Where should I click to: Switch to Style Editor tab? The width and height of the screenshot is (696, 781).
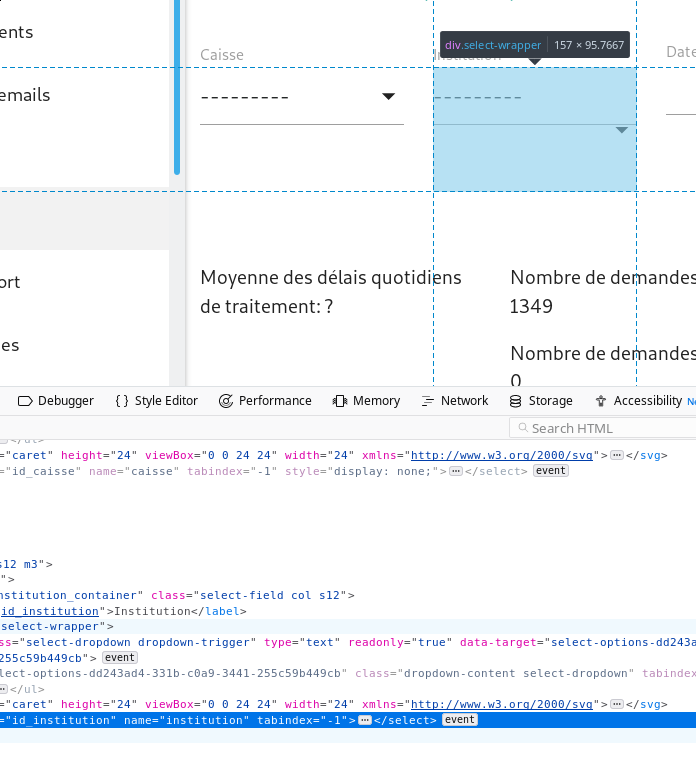(156, 401)
